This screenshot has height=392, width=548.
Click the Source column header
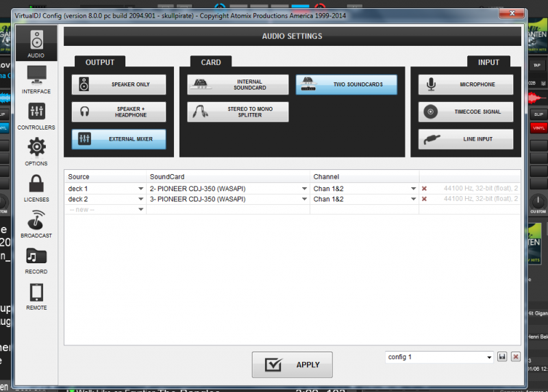(x=105, y=177)
